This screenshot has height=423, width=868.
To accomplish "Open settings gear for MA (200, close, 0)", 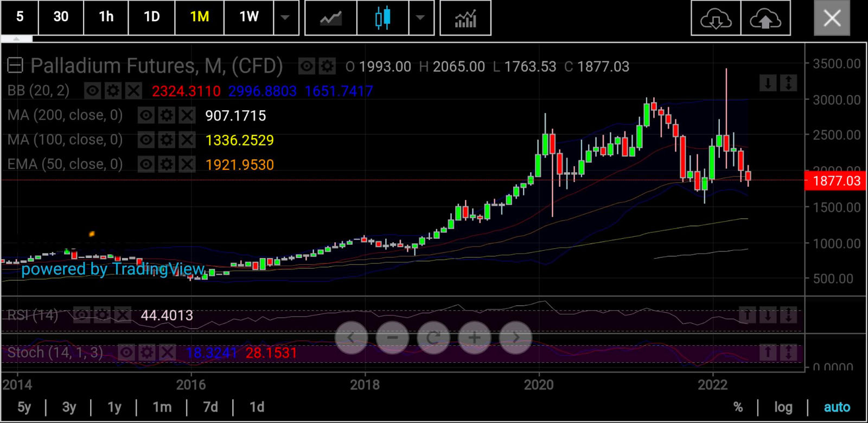I will coord(167,115).
